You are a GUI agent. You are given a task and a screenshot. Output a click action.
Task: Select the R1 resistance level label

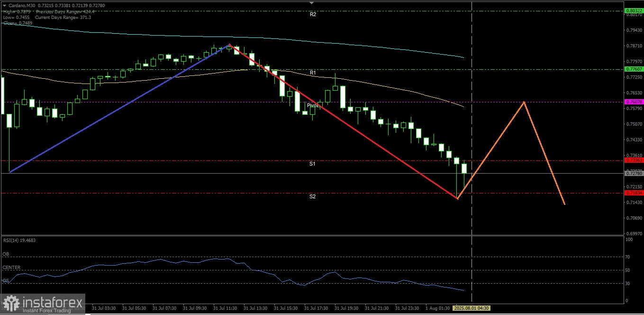tap(313, 73)
